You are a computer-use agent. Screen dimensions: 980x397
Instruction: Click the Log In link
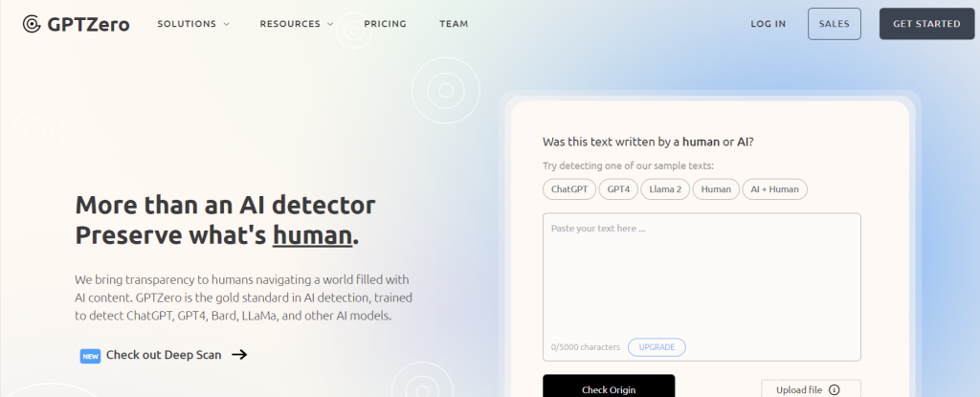(768, 24)
